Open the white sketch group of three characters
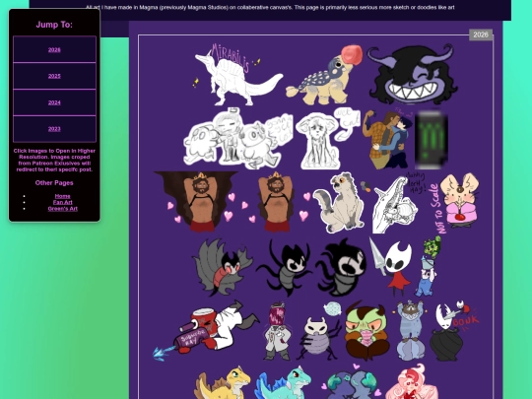 click(237, 138)
